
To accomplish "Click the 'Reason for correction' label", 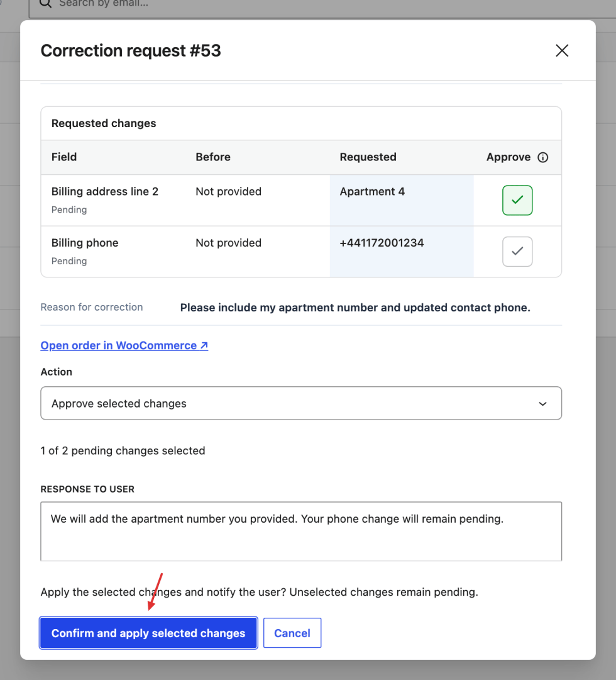I will 92,307.
